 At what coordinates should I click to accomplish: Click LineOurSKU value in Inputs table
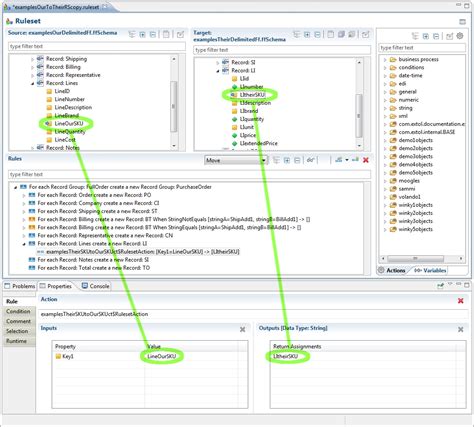[162, 356]
